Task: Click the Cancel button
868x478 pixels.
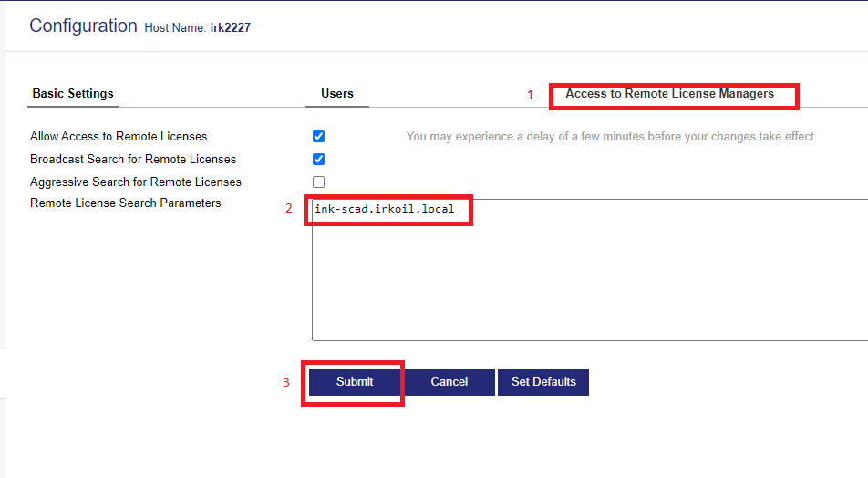Action: click(449, 382)
